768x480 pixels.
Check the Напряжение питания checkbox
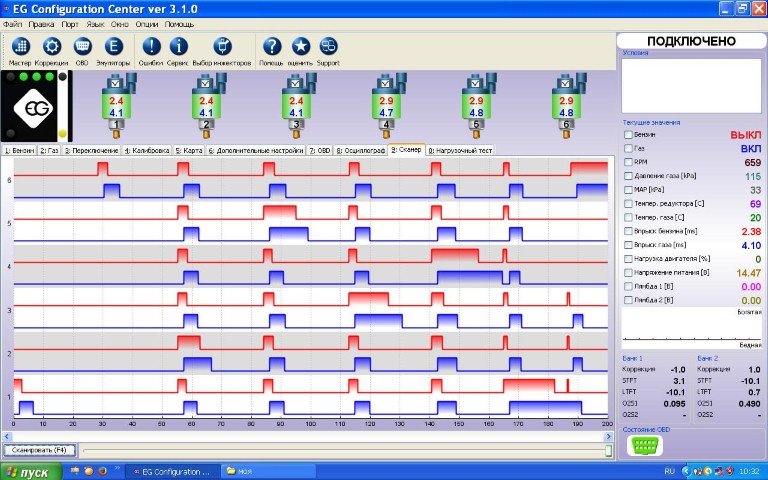(x=628, y=272)
